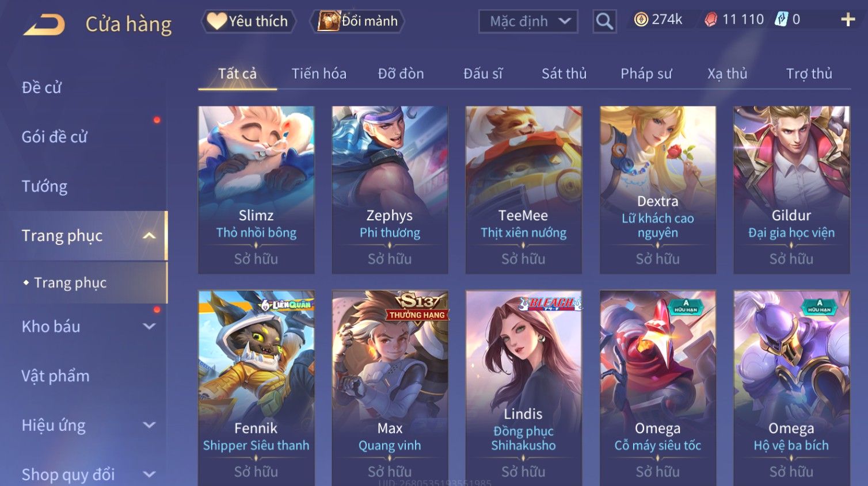The width and height of the screenshot is (868, 486).
Task: Tap the red ruby currency icon
Action: pyautogui.click(x=711, y=20)
